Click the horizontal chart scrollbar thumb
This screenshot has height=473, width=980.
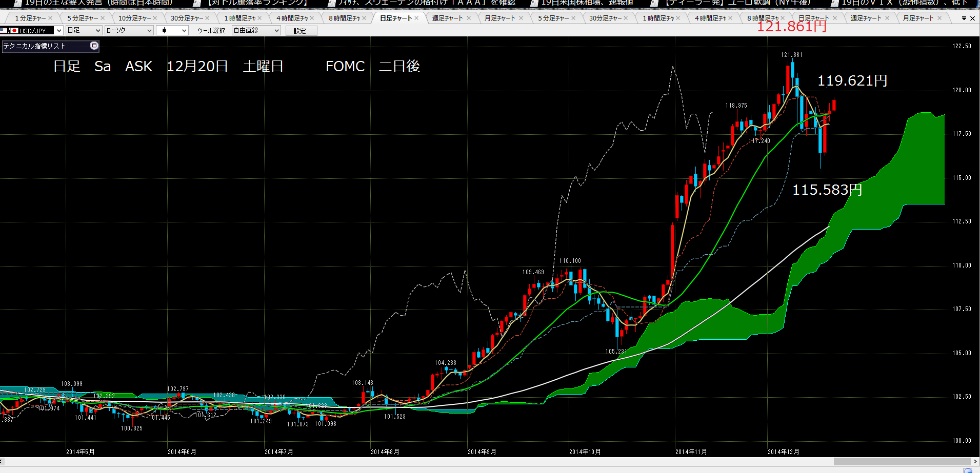click(x=902, y=461)
